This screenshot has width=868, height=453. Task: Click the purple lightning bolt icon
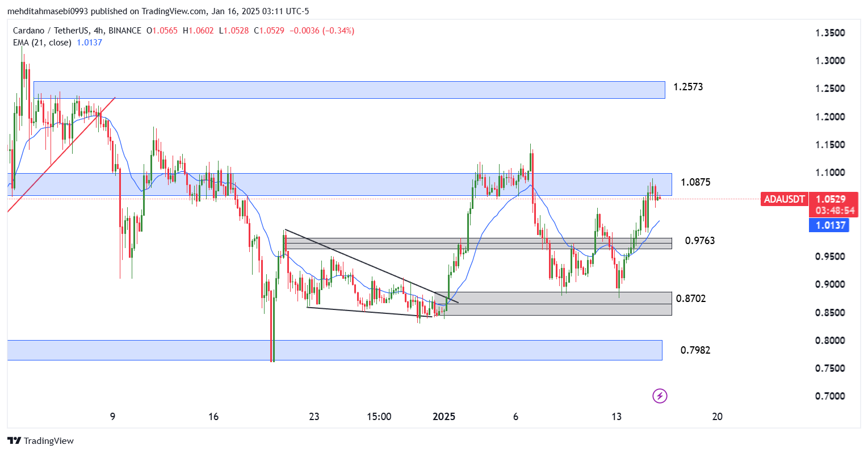click(x=660, y=396)
